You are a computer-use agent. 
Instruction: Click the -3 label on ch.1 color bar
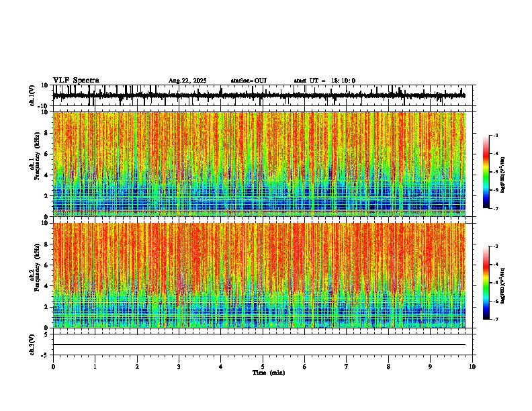point(495,136)
